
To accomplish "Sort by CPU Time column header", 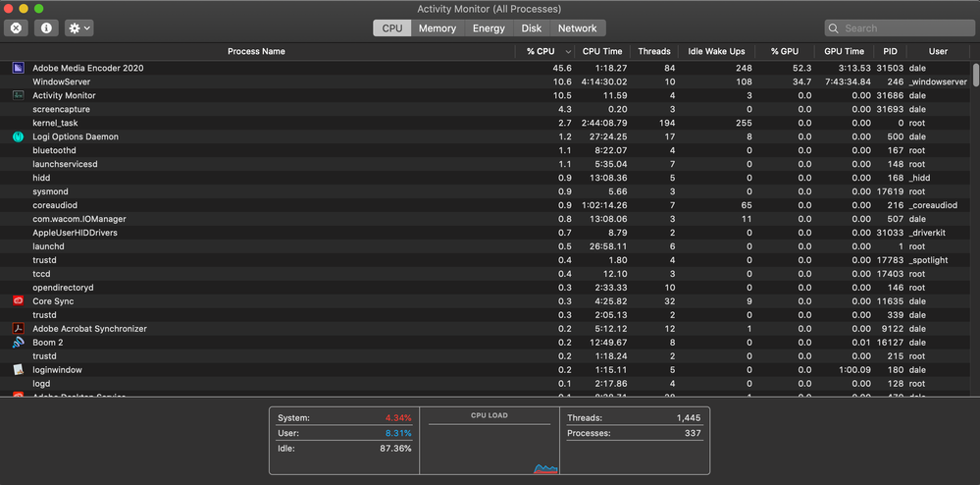I will point(602,51).
